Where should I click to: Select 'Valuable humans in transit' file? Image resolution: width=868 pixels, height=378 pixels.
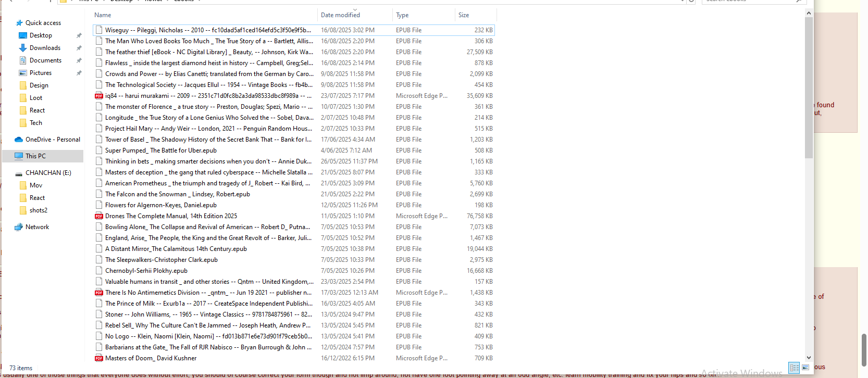(x=209, y=282)
